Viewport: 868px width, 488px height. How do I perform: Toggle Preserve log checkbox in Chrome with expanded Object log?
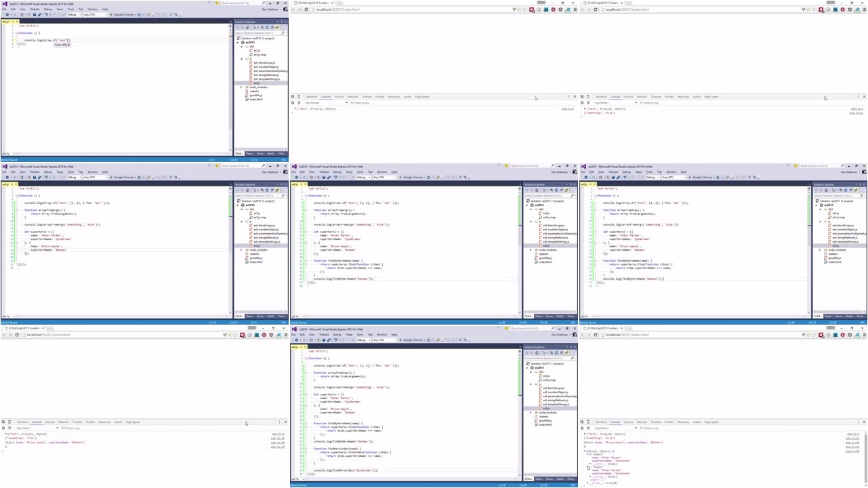(x=642, y=428)
